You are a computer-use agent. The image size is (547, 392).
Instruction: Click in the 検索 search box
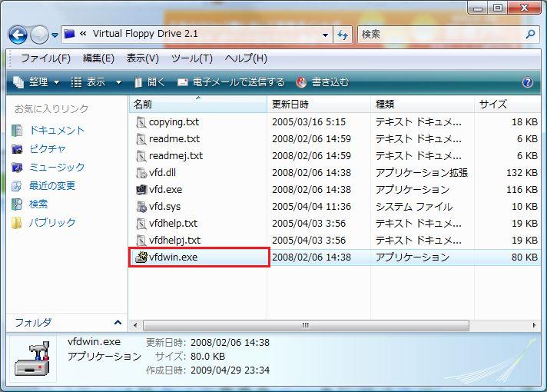tap(440, 35)
